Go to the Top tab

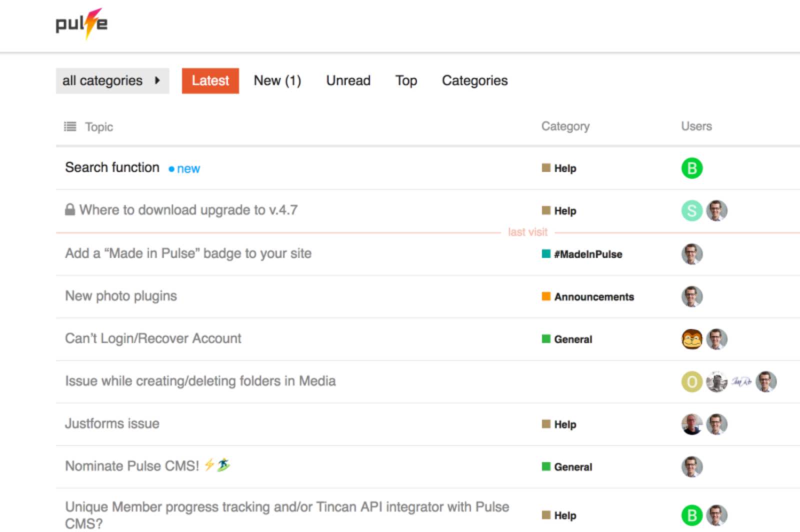coord(406,81)
